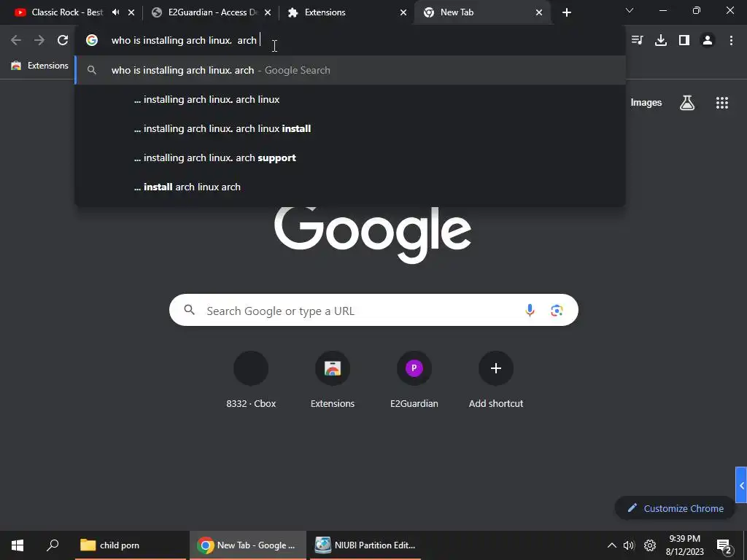Image resolution: width=747 pixels, height=560 pixels.
Task: Open the tab search chevron dropdown
Action: [630, 10]
